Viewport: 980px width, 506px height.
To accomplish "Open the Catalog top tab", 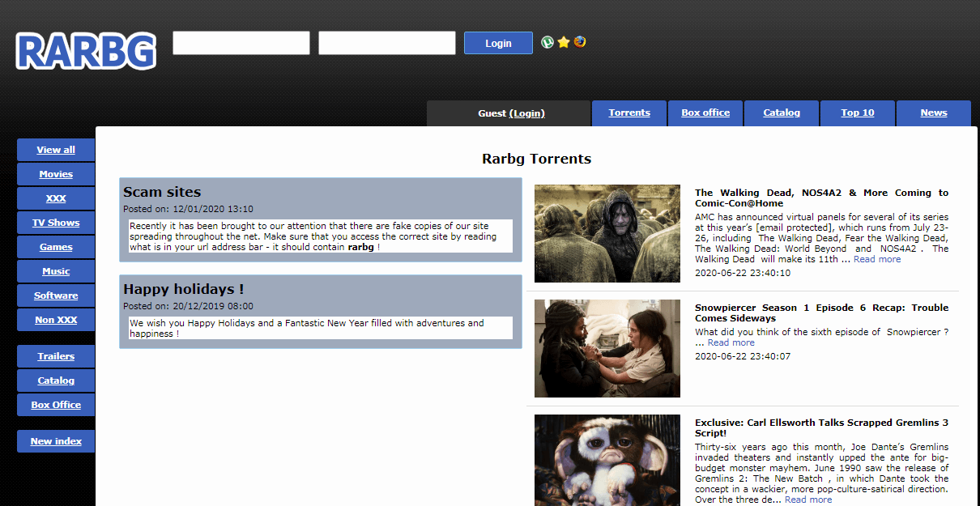I will click(782, 113).
